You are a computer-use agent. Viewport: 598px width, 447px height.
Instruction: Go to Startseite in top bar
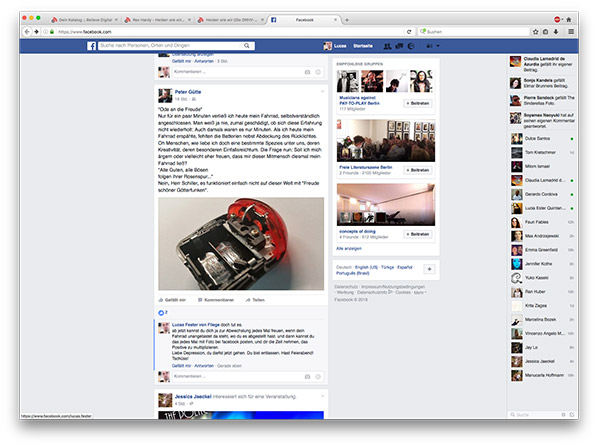(x=363, y=46)
